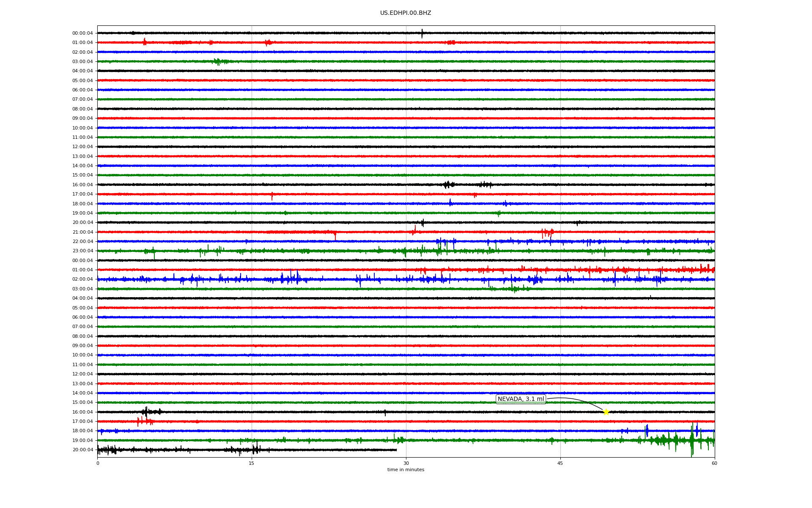
Task: Click the end of the partial last black trace
Action: (x=396, y=450)
